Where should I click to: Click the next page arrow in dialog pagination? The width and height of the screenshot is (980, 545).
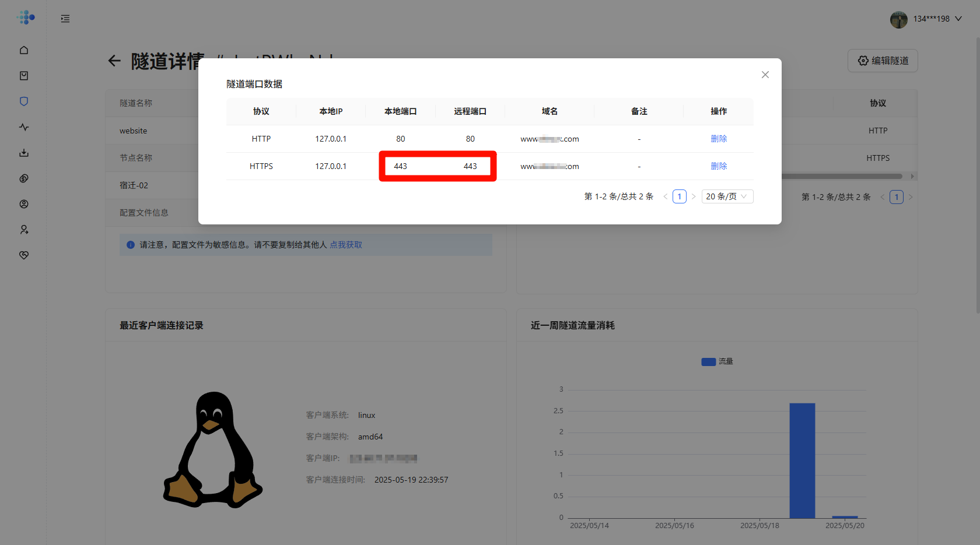tap(694, 196)
